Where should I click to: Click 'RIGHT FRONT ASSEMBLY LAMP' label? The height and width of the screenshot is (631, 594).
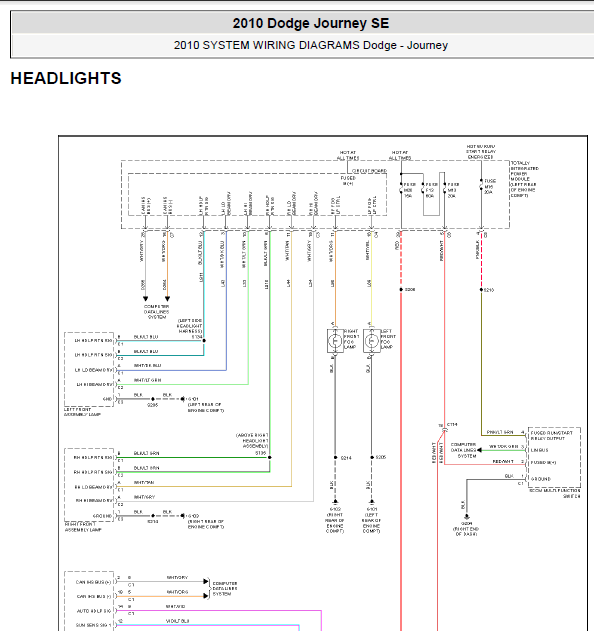coord(83,527)
